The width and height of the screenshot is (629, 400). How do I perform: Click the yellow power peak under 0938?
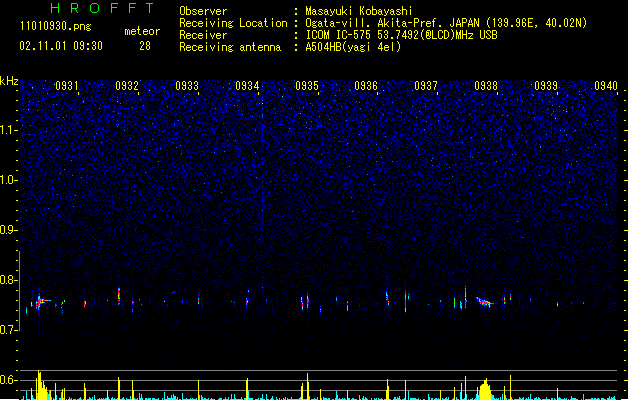[485, 390]
